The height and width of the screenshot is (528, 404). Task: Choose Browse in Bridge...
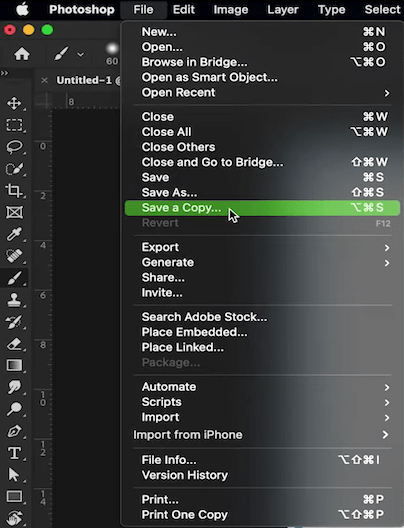pos(263,62)
